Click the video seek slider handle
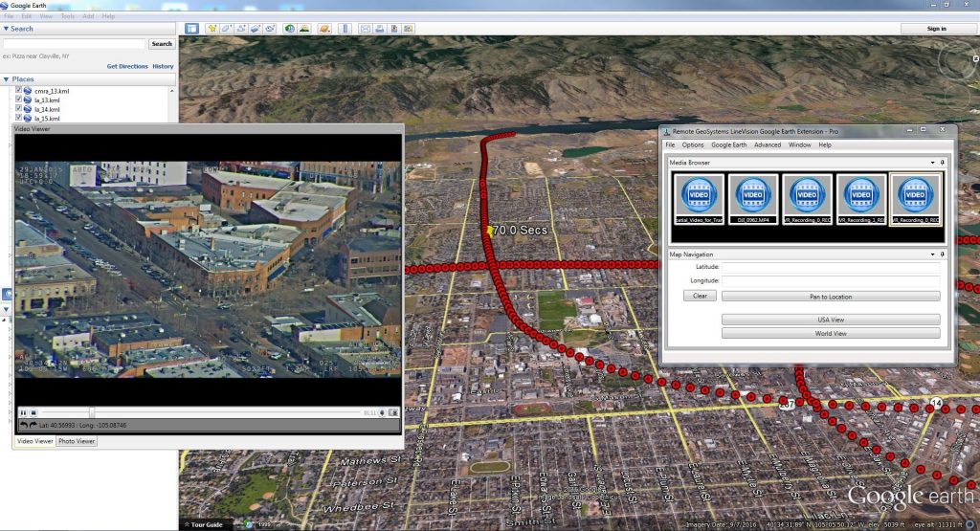The image size is (980, 531). 92,413
